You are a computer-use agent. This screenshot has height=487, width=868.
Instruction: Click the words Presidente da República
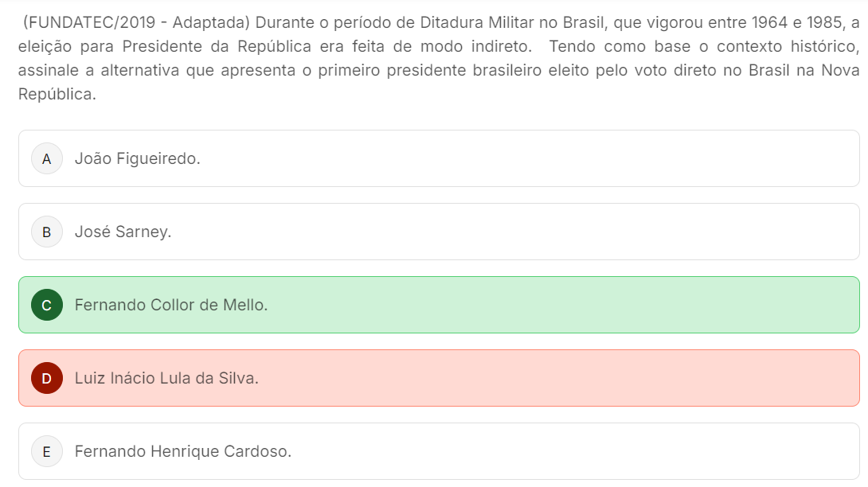click(x=217, y=46)
